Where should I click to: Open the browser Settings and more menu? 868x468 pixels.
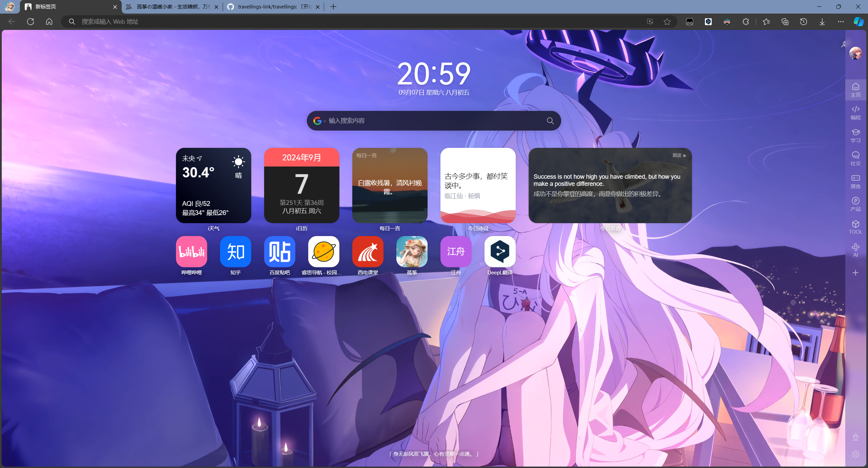pos(841,22)
